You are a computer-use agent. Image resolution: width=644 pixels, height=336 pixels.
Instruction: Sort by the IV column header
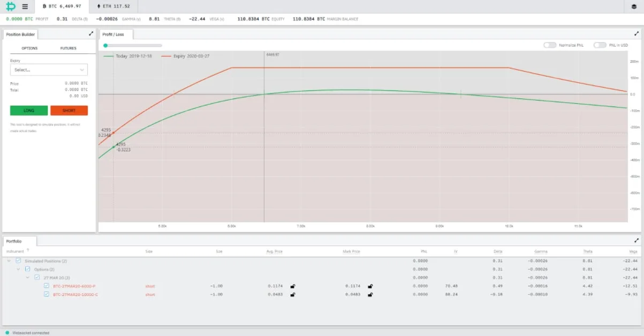tap(456, 251)
